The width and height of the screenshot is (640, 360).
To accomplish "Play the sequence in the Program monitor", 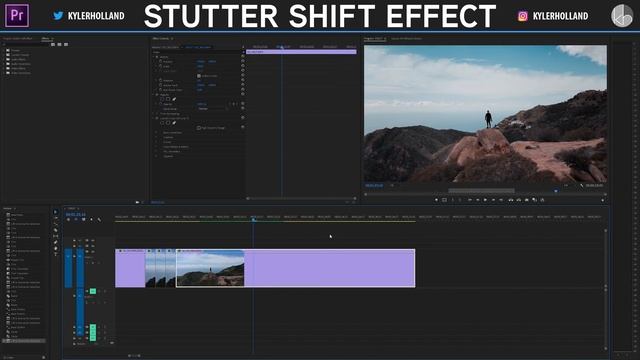I will click(x=485, y=200).
